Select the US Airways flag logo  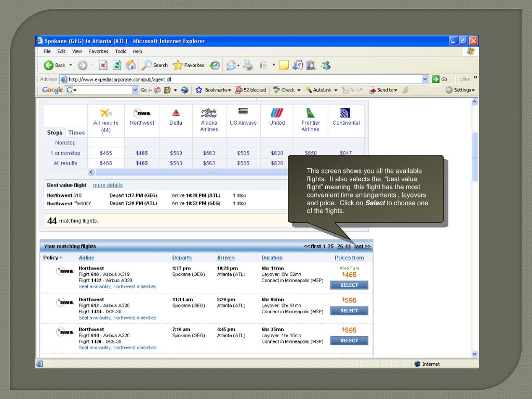click(243, 112)
